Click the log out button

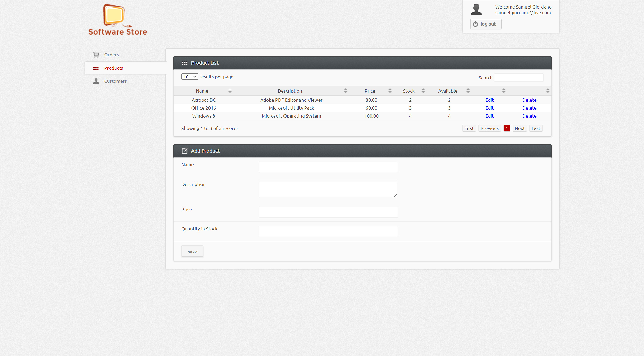[x=486, y=24]
